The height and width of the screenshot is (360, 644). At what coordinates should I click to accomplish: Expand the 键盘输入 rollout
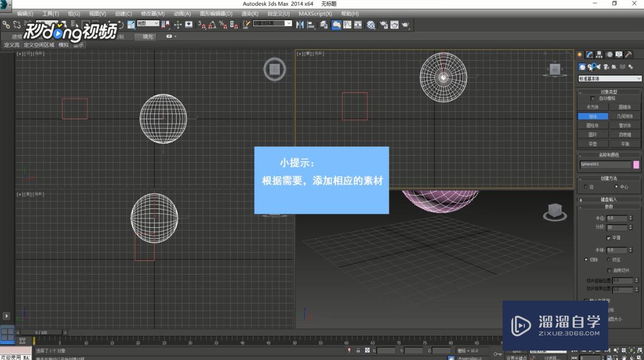click(609, 200)
